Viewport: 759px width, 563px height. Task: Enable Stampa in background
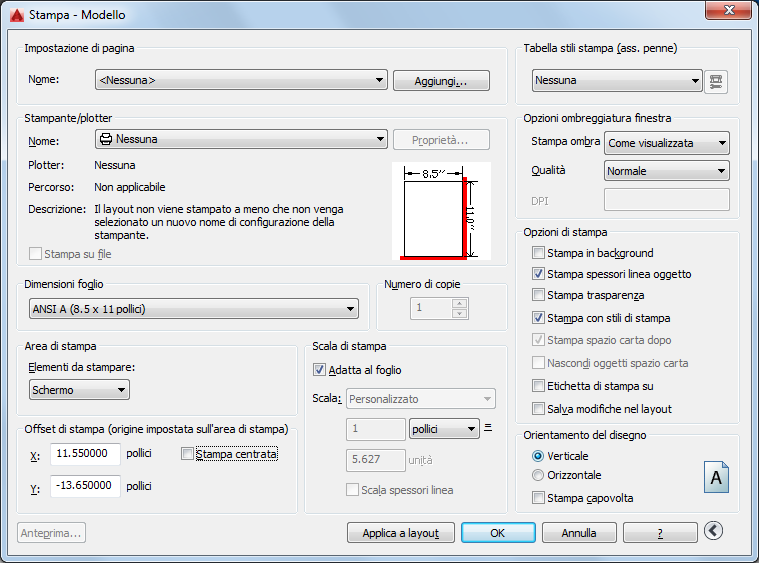[538, 253]
